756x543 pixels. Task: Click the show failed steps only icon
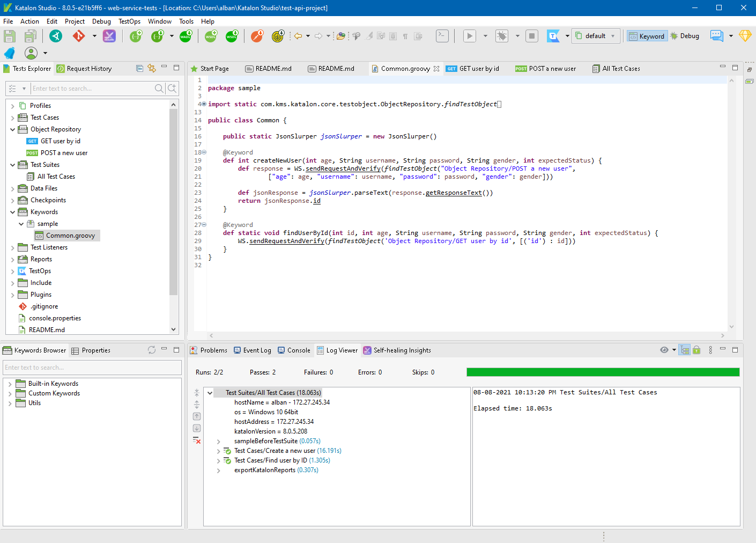pyautogui.click(x=197, y=440)
